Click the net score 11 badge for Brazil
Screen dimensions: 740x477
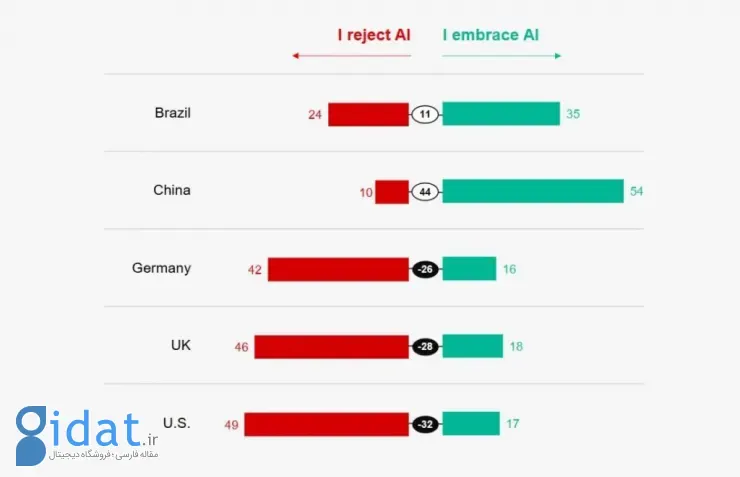click(x=425, y=114)
